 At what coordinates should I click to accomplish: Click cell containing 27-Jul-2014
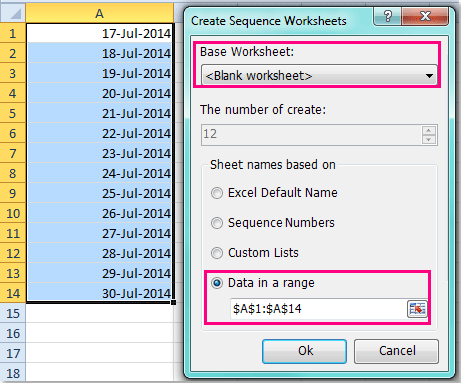point(100,233)
